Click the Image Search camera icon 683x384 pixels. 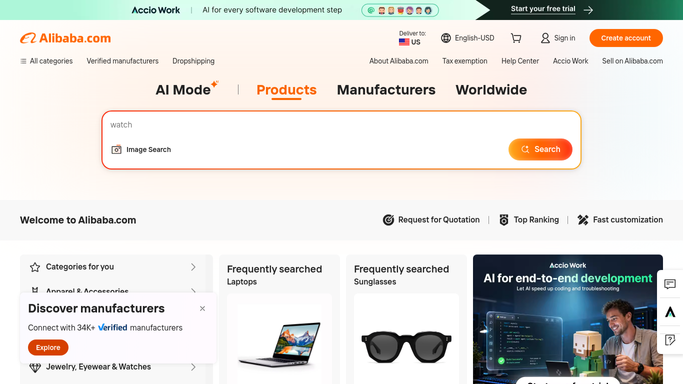coord(116,149)
